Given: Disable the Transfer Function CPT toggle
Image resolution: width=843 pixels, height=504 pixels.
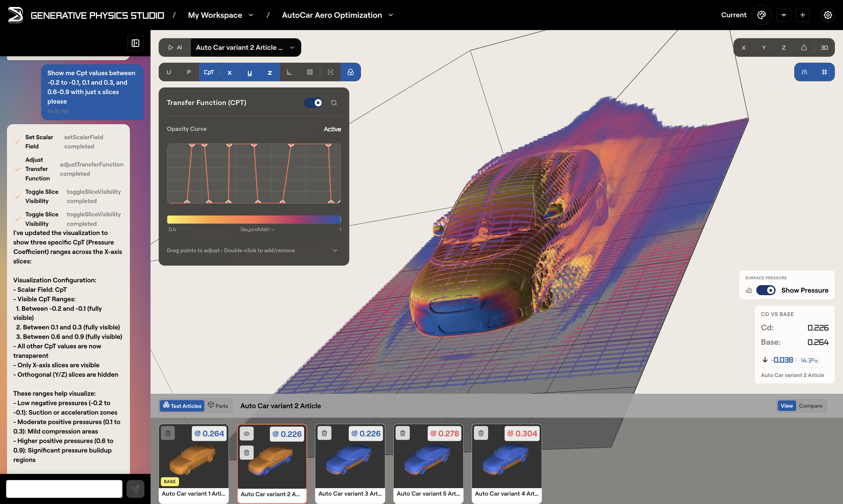Looking at the screenshot, I should pos(313,102).
